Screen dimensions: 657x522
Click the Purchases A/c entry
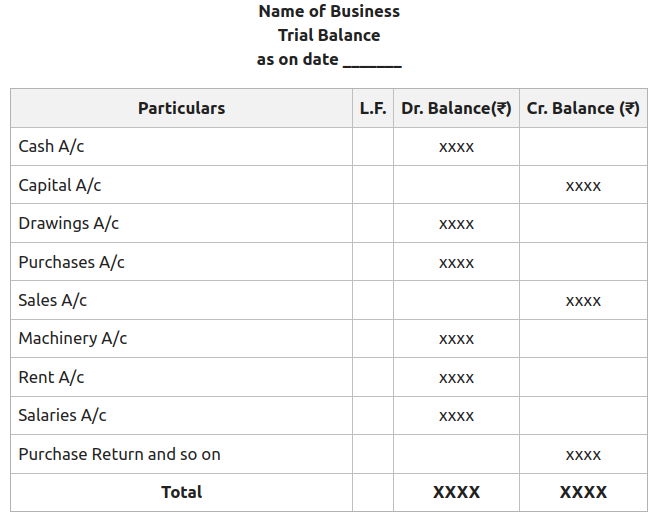coord(71,262)
